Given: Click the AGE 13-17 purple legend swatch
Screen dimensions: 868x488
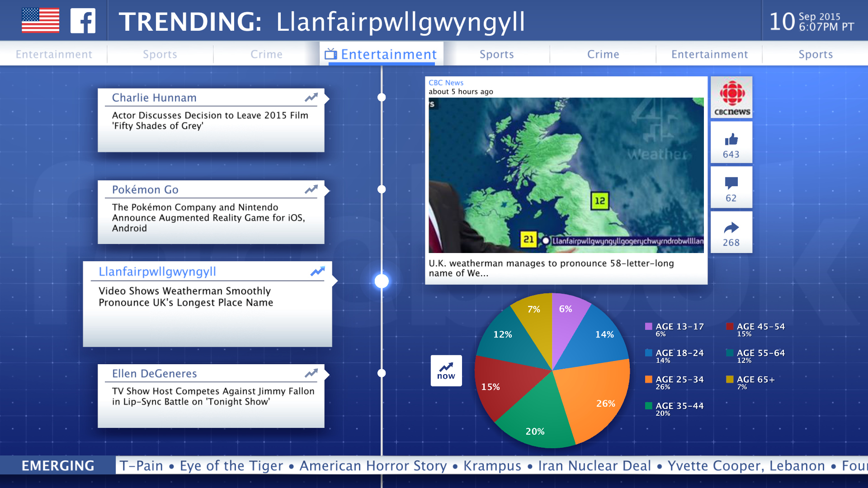Looking at the screenshot, I should tap(649, 326).
